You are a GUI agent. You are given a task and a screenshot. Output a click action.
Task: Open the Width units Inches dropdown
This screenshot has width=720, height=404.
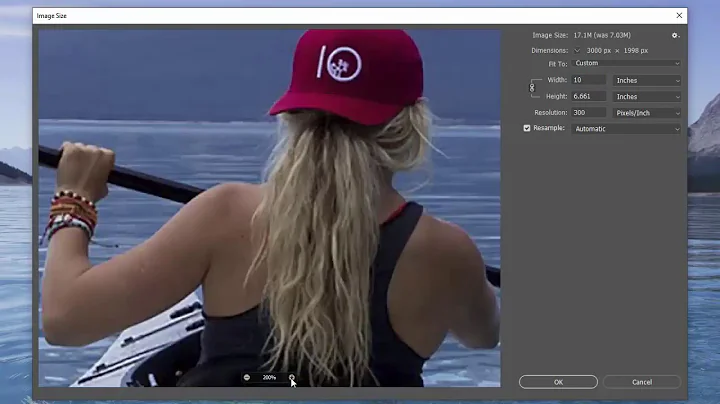pos(647,80)
